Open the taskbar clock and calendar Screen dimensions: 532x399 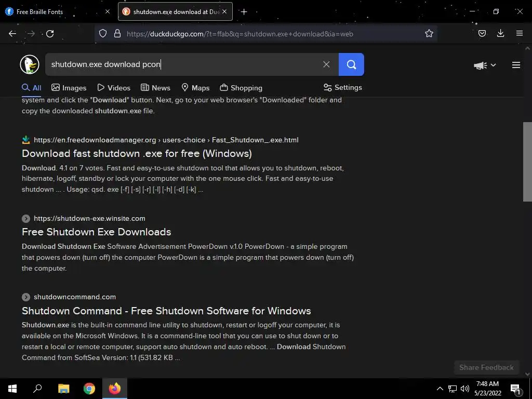[487, 389]
